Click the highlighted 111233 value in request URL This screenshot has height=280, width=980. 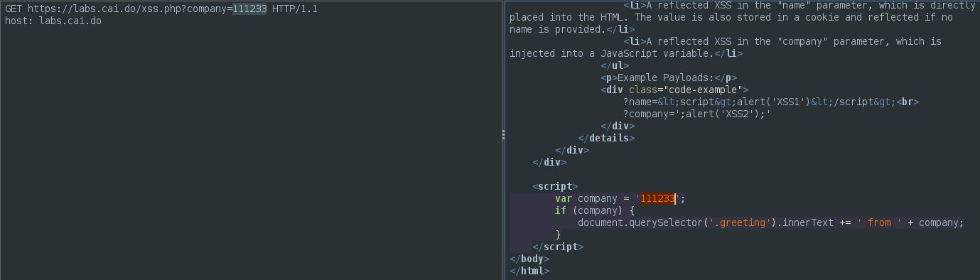[249, 10]
